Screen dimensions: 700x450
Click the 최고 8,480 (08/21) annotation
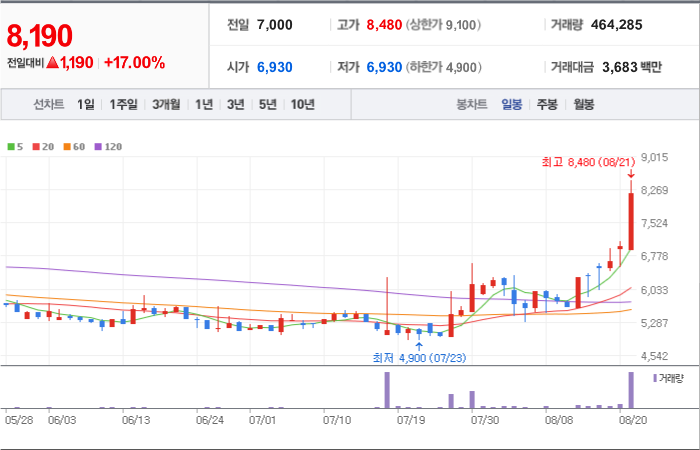(x=588, y=162)
